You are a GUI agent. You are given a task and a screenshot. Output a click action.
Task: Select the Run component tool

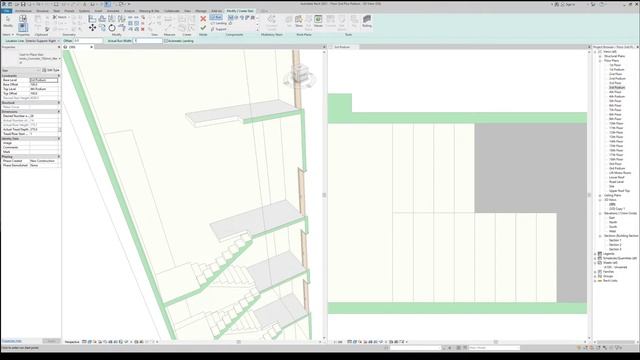[216, 17]
